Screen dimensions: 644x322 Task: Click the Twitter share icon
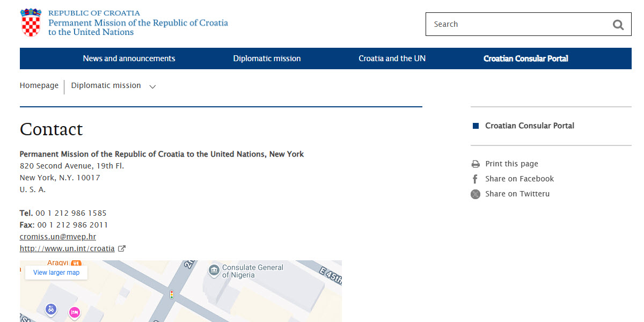(475, 194)
